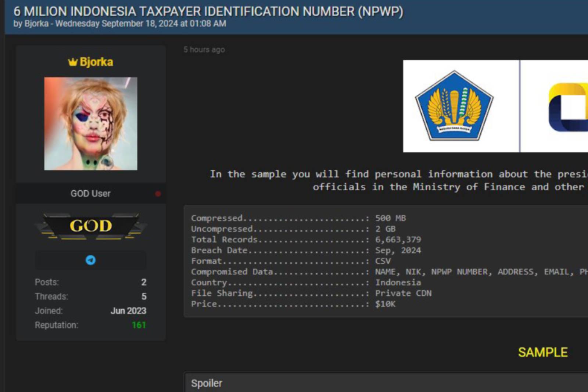Click the crown icon beside Bjorka's username
This screenshot has width=588, height=392.
click(x=73, y=62)
